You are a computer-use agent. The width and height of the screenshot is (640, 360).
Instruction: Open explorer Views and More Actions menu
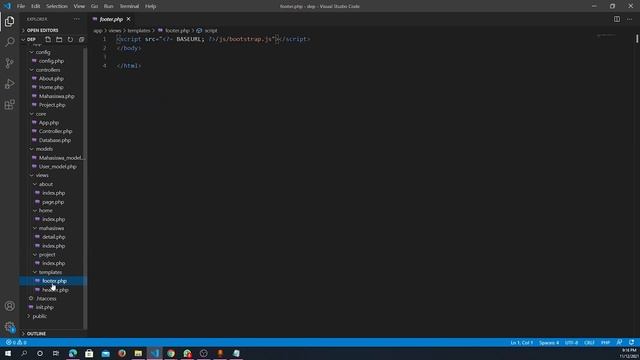click(x=77, y=19)
